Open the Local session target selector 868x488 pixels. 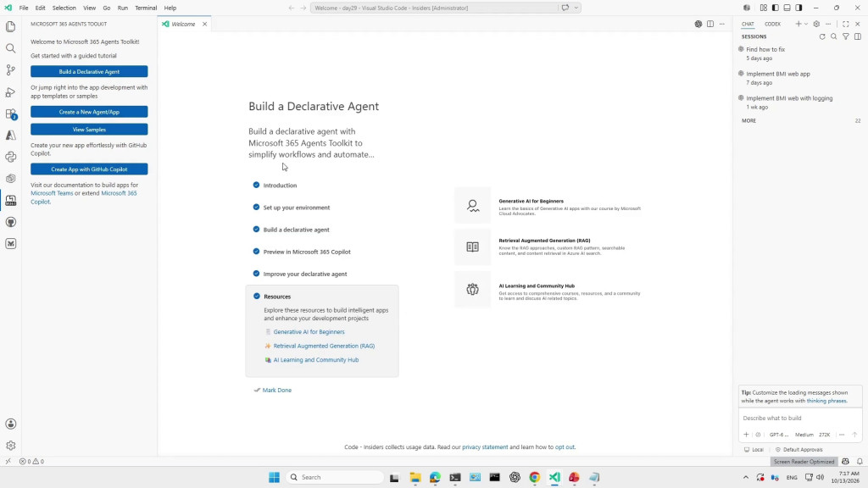click(754, 450)
